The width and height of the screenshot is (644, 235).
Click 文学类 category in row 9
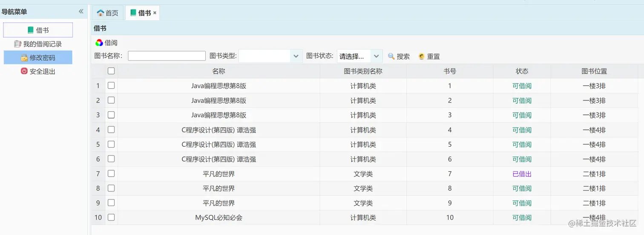[363, 203]
